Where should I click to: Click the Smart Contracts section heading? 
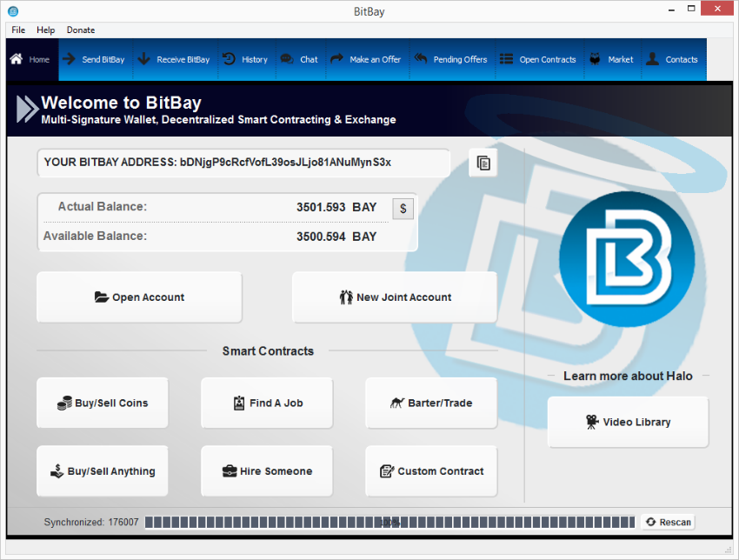click(x=268, y=351)
